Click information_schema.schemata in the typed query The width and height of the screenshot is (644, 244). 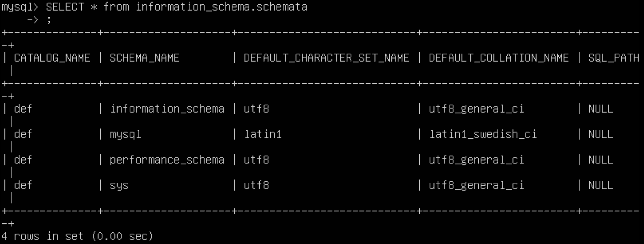[221, 7]
